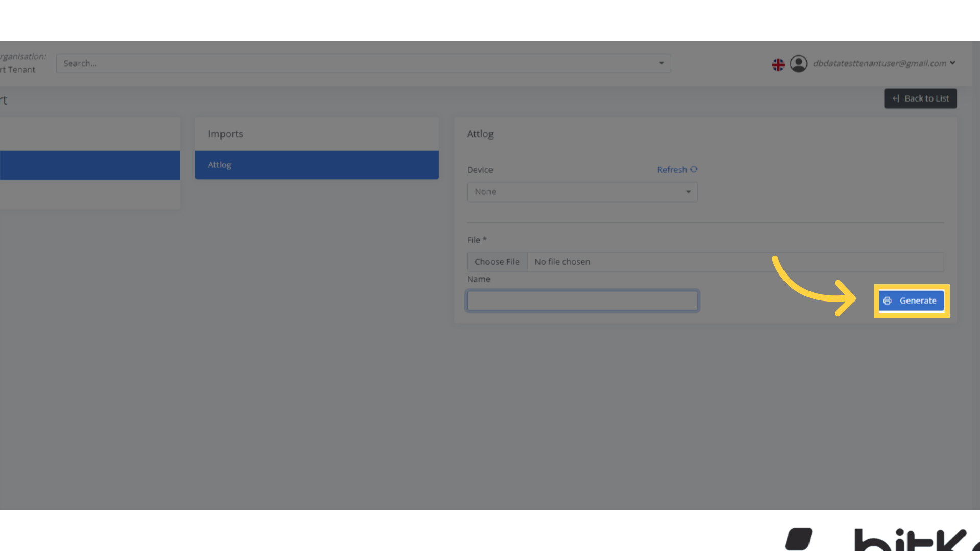Click the printer icon inside Generate button
The image size is (980, 551).
coord(888,301)
